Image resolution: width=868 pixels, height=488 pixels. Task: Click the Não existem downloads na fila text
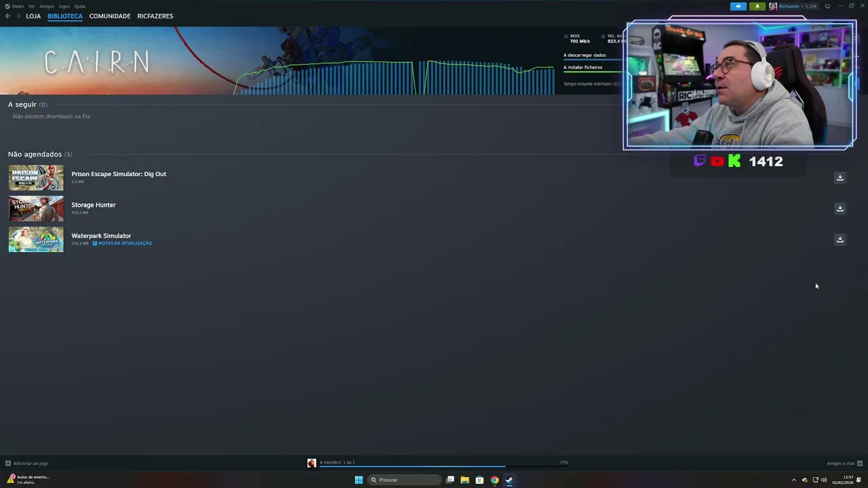pyautogui.click(x=52, y=117)
